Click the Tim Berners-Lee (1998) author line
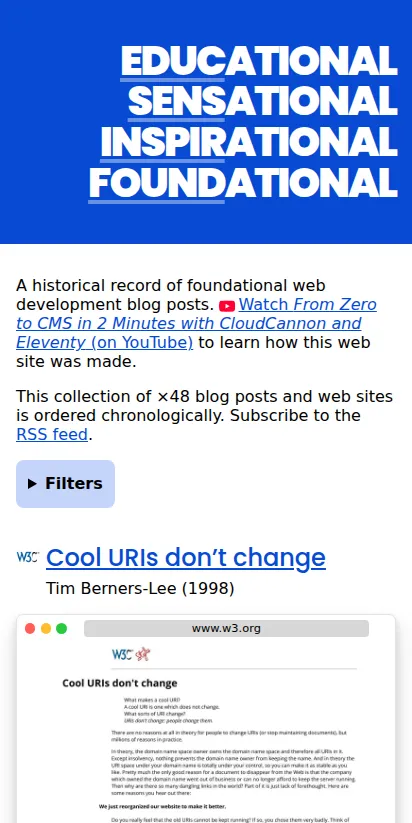 [x=140, y=588]
